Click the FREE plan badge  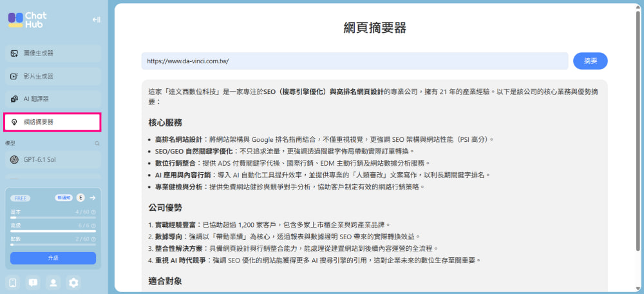[x=20, y=198]
